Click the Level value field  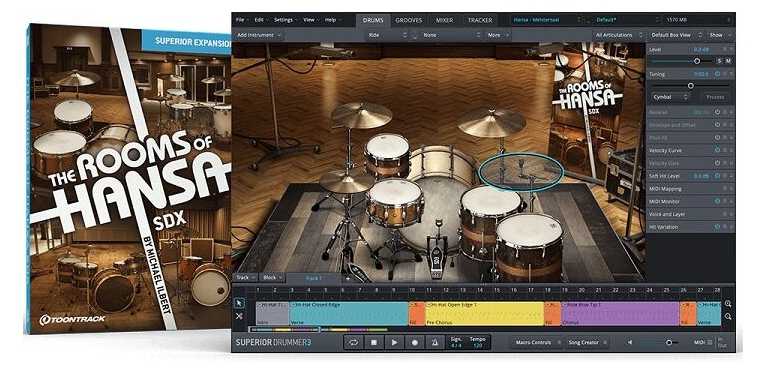[701, 49]
